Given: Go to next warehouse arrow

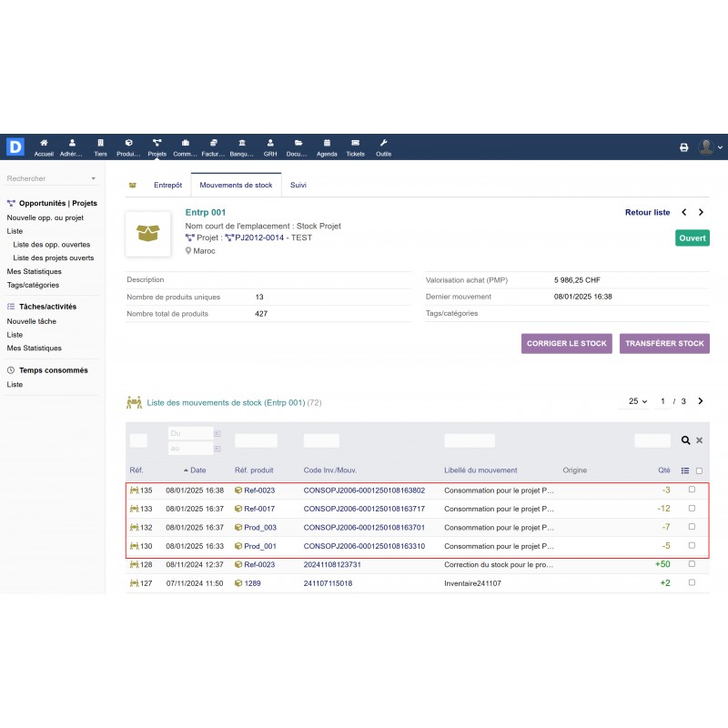Looking at the screenshot, I should tap(701, 212).
